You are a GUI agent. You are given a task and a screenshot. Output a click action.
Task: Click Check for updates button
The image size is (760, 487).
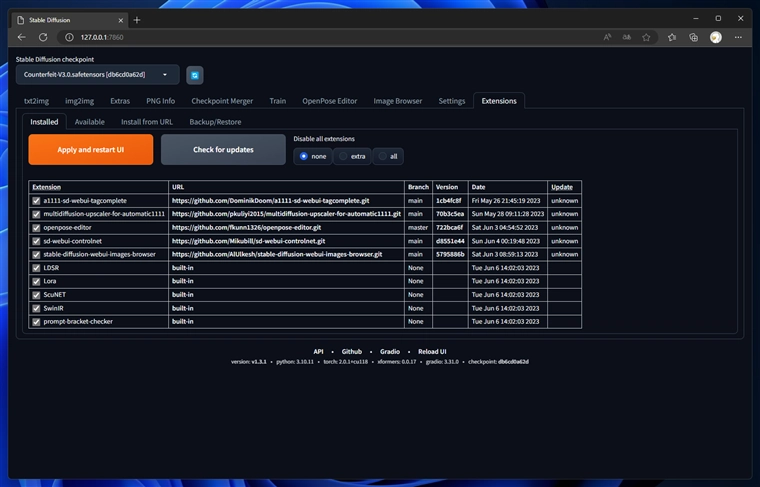point(223,150)
